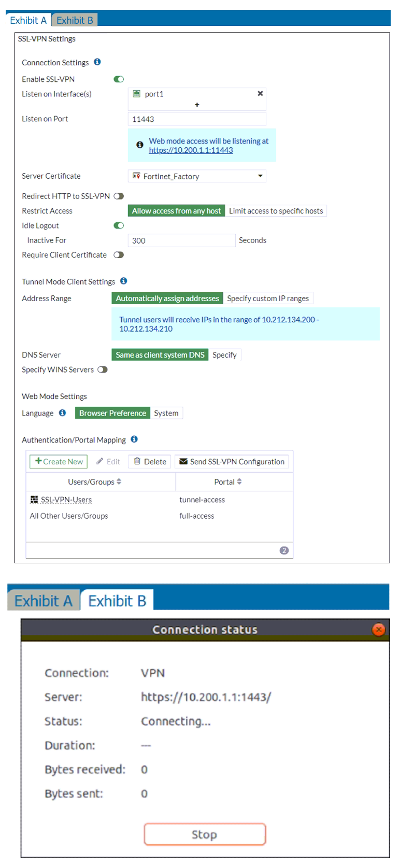Click the Inactive For seconds field
Image resolution: width=400 pixels, height=868 pixels.
pyautogui.click(x=181, y=240)
